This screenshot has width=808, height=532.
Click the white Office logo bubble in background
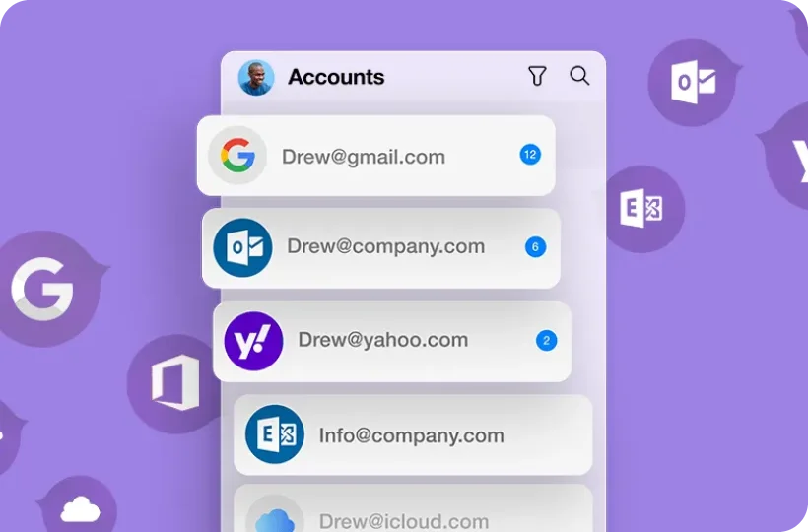click(x=175, y=382)
